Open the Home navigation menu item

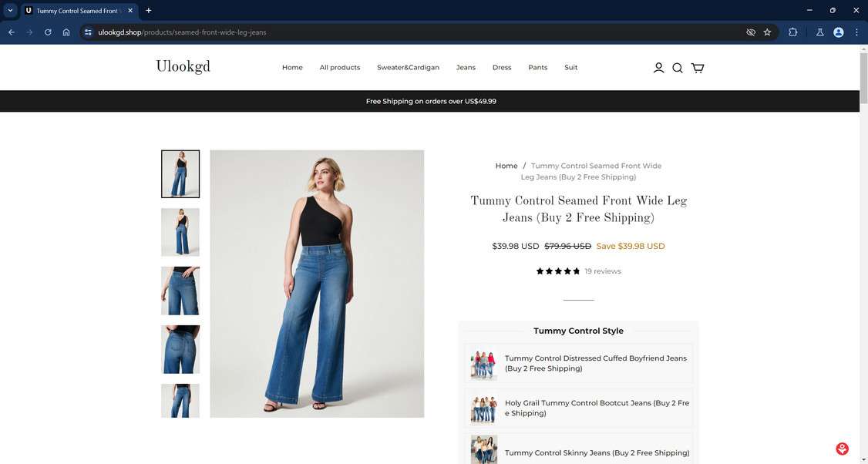[x=292, y=68]
